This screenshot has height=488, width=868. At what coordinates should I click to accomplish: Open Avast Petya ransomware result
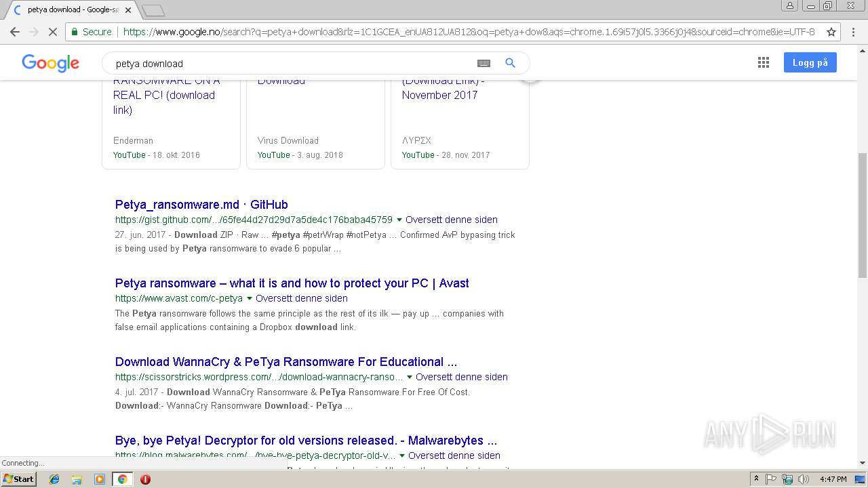pyautogui.click(x=292, y=283)
